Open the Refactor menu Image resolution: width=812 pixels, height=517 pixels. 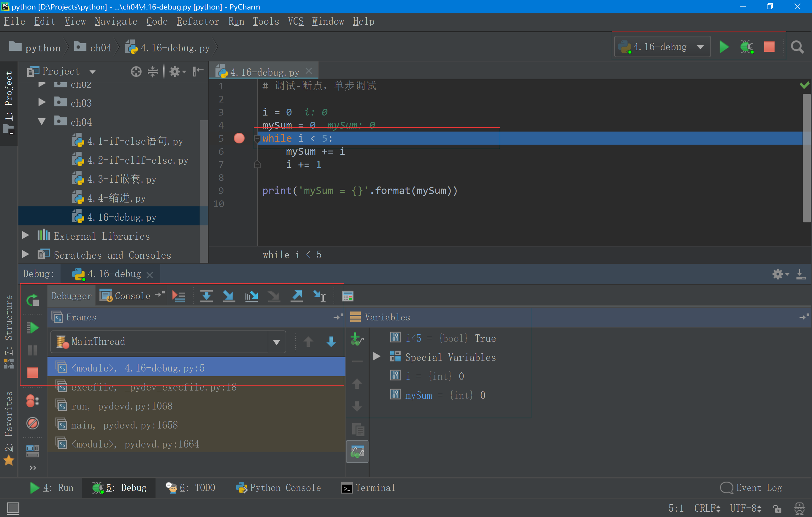point(198,22)
